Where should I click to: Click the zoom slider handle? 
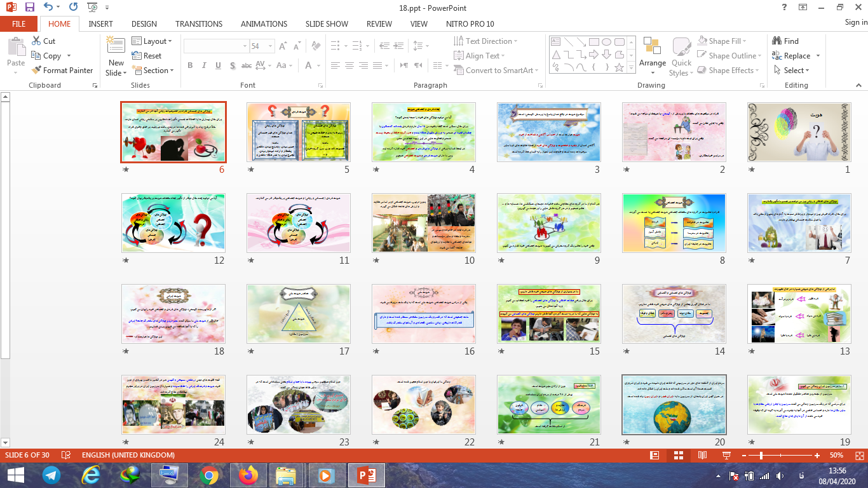click(761, 456)
